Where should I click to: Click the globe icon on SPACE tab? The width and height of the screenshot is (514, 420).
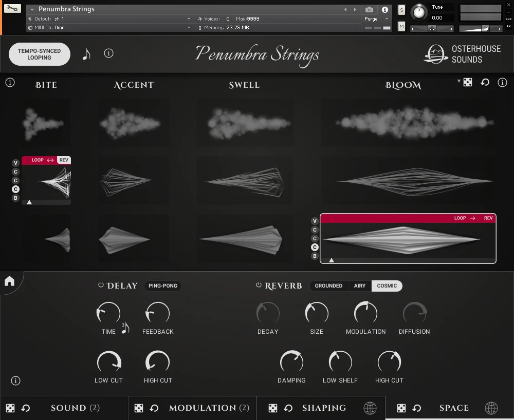491,408
